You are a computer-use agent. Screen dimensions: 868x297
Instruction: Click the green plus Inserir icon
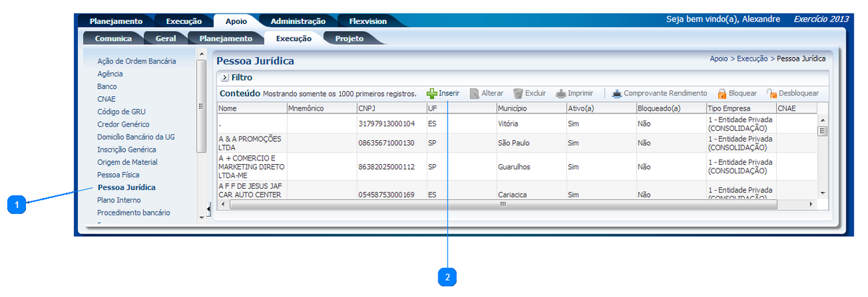(x=432, y=93)
